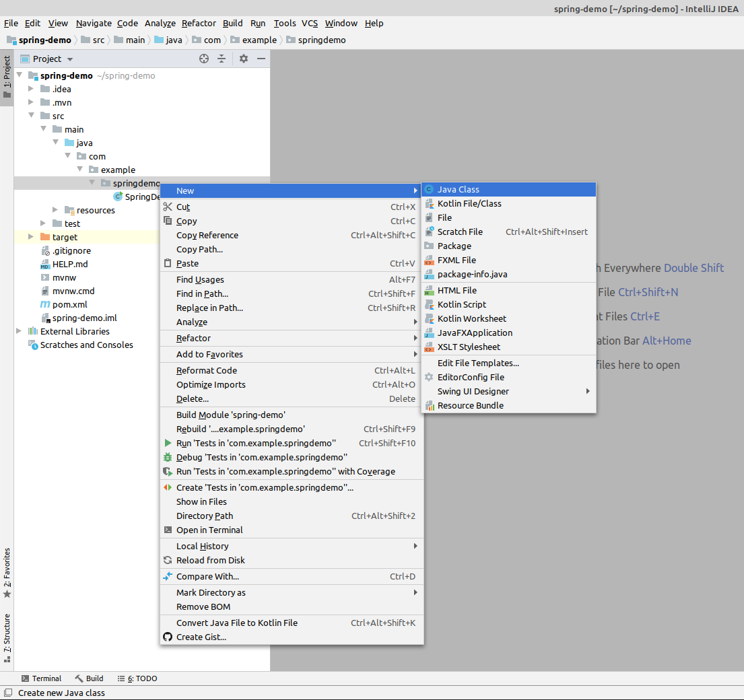Viewport: 744px width, 700px height.
Task: Click the XSLT Stylesheet icon
Action: 429,347
